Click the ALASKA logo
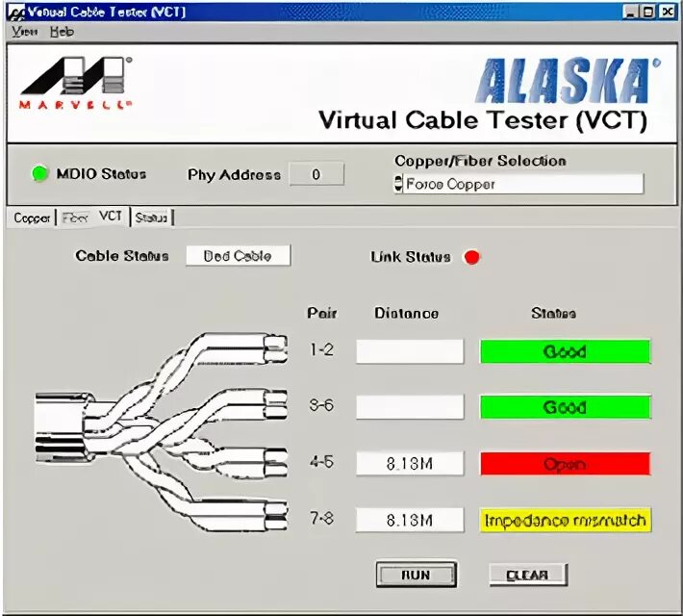The width and height of the screenshot is (683, 616). click(x=567, y=80)
